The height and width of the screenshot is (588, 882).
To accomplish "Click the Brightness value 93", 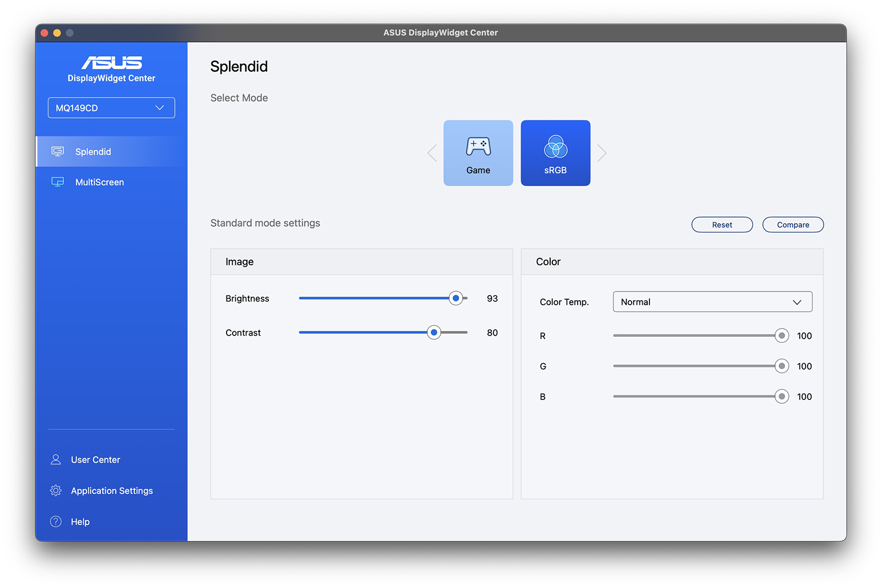I will 492,299.
